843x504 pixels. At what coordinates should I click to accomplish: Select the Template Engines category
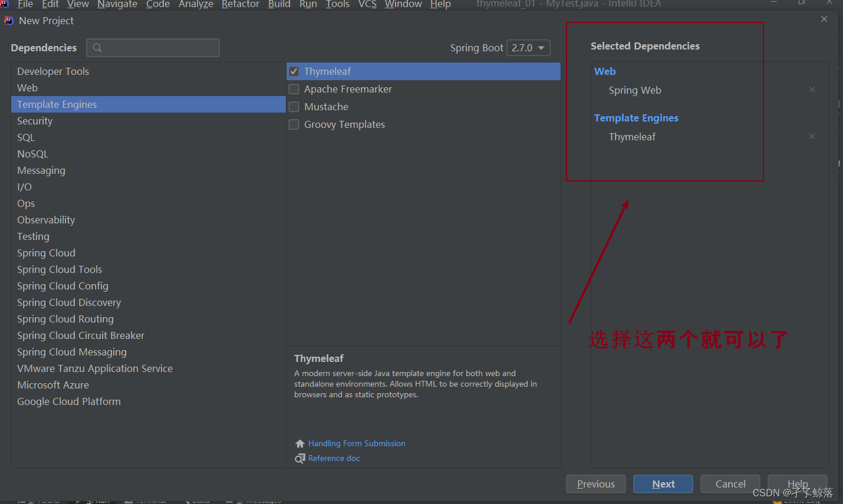click(148, 104)
